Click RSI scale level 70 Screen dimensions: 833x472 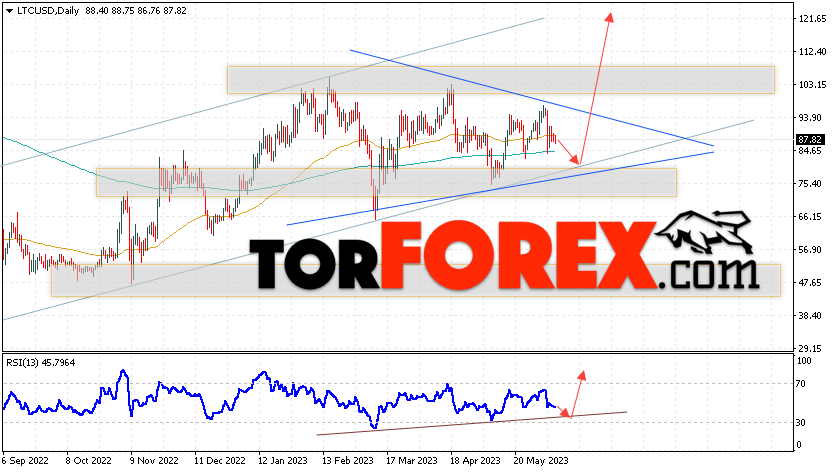[803, 384]
